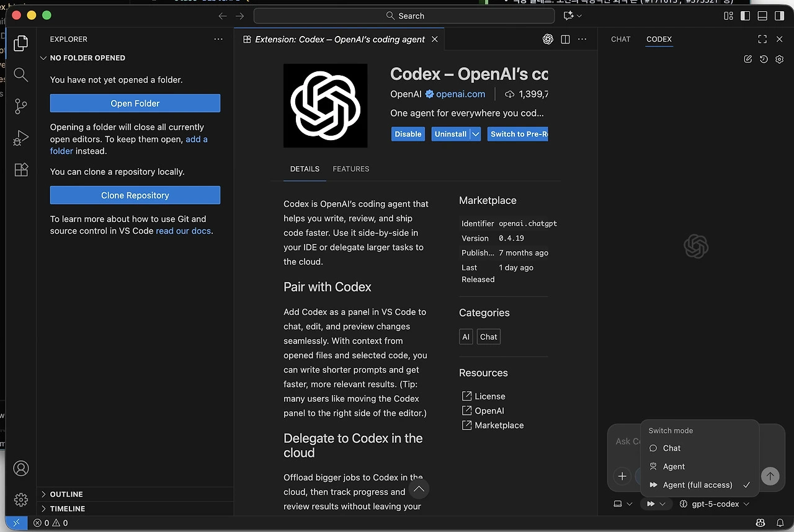Image resolution: width=794 pixels, height=532 pixels.
Task: Toggle the bottom panel
Action: click(x=762, y=16)
